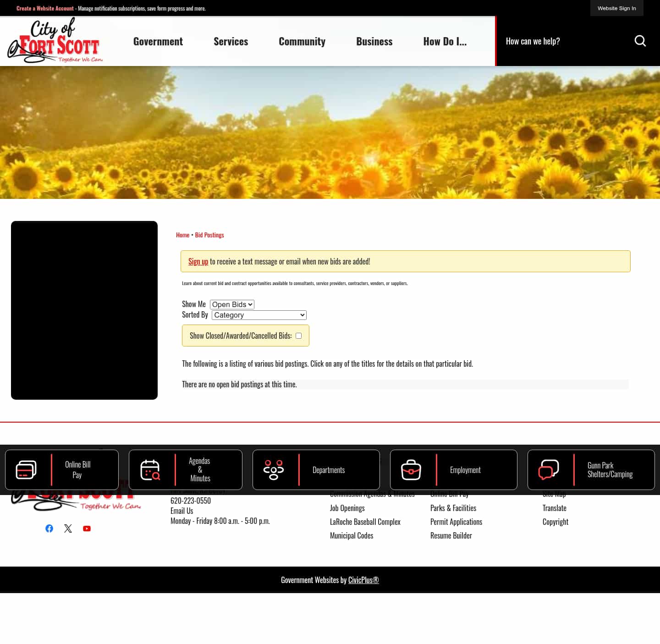The height and width of the screenshot is (644, 660).
Task: Toggle Show Closed/Awarded/Cancelled Bids checkbox
Action: 299,336
